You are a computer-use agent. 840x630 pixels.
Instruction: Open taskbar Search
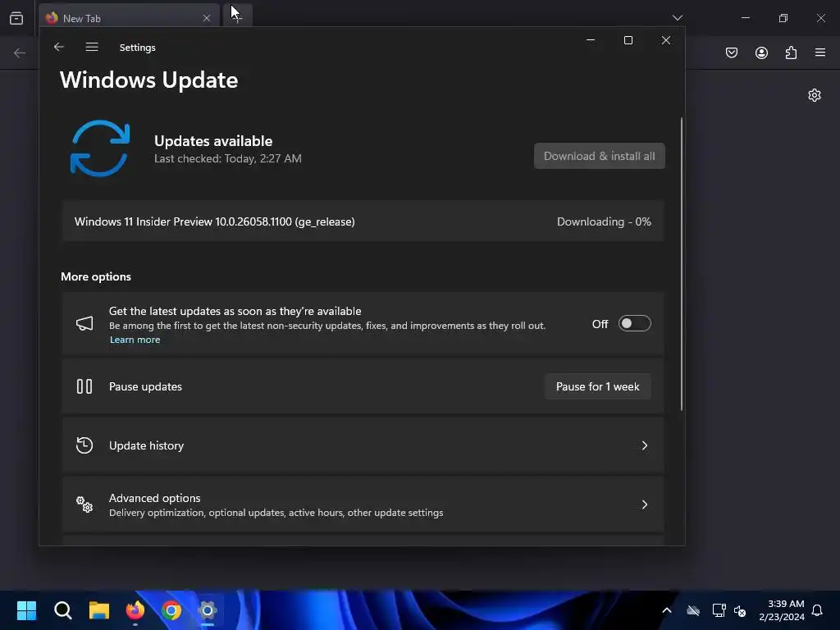pyautogui.click(x=62, y=610)
